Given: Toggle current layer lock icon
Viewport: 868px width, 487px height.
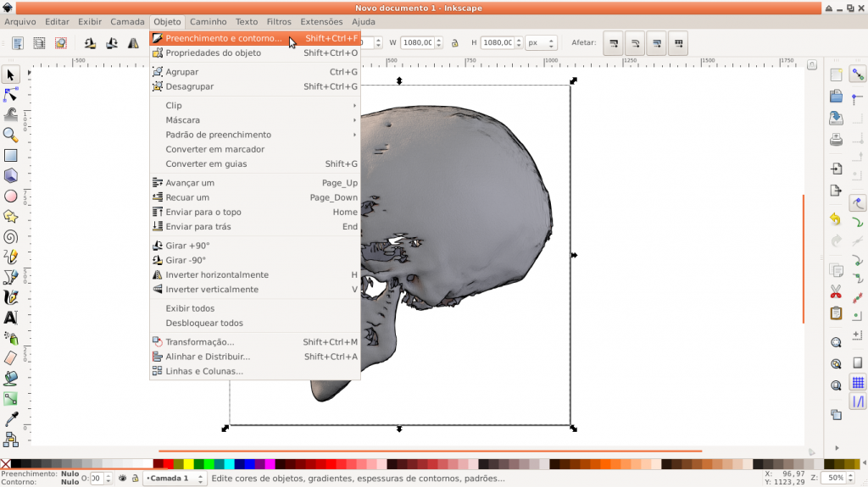Looking at the screenshot, I should click(135, 479).
